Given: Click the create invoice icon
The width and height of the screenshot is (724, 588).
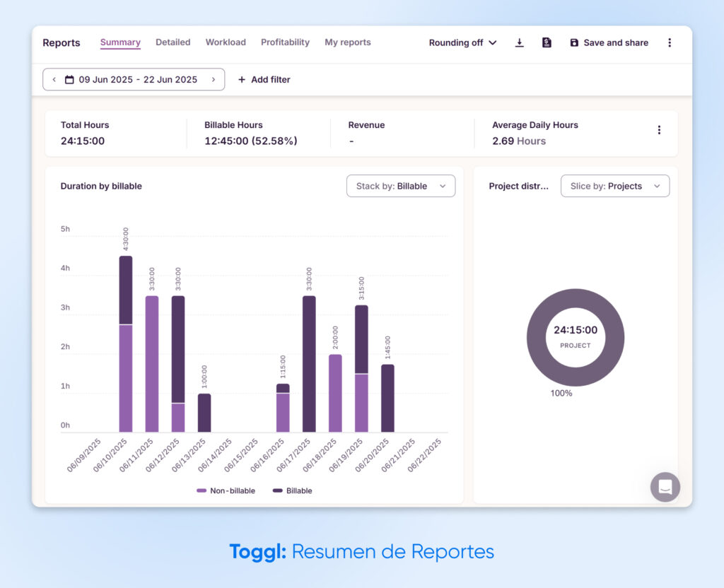Looking at the screenshot, I should pos(547,42).
